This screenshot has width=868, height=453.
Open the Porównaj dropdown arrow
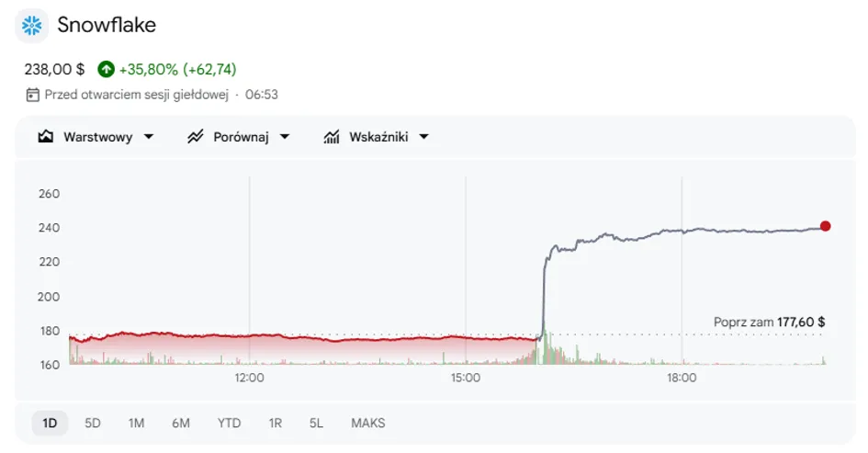[285, 137]
